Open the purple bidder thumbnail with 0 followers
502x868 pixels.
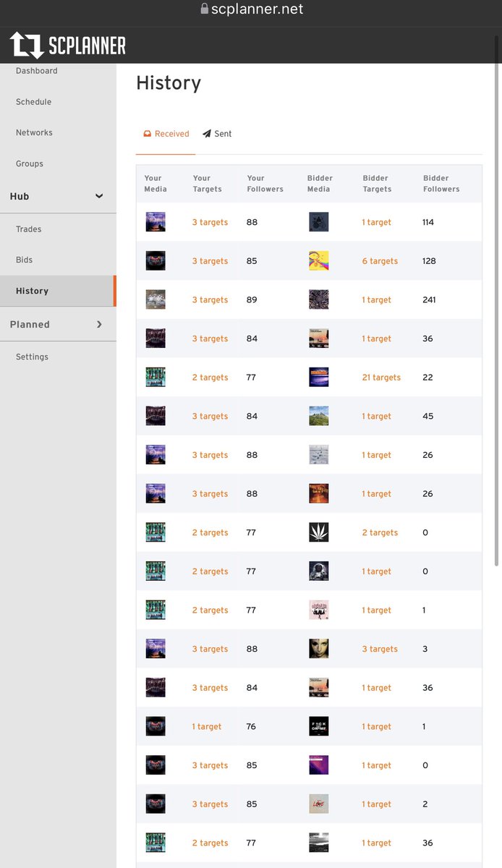pos(318,765)
